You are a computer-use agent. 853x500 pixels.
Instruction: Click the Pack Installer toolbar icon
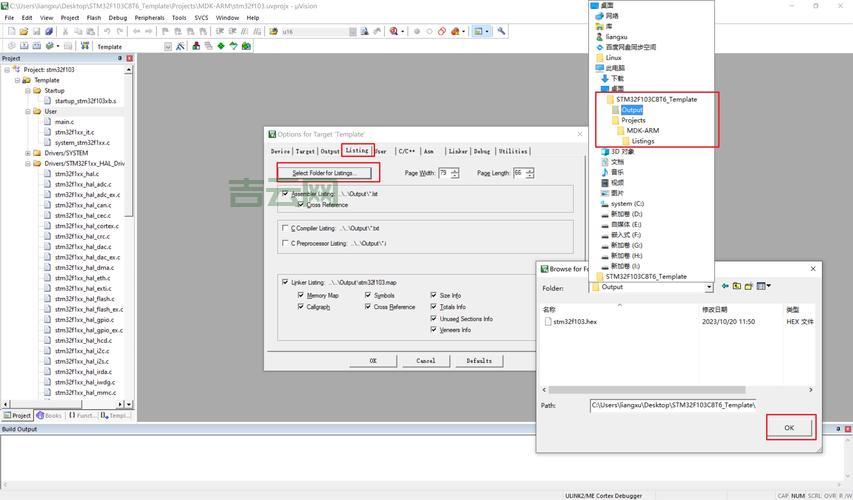pos(246,46)
